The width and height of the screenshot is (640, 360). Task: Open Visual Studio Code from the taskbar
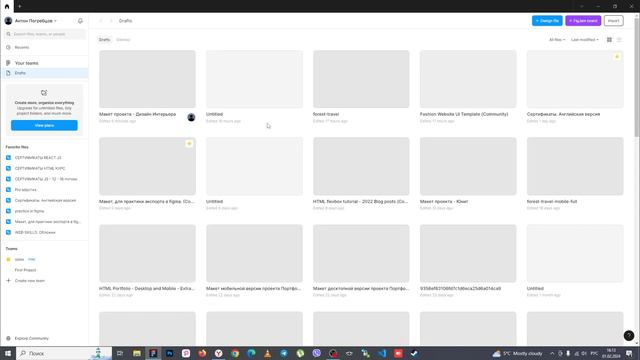(x=382, y=353)
